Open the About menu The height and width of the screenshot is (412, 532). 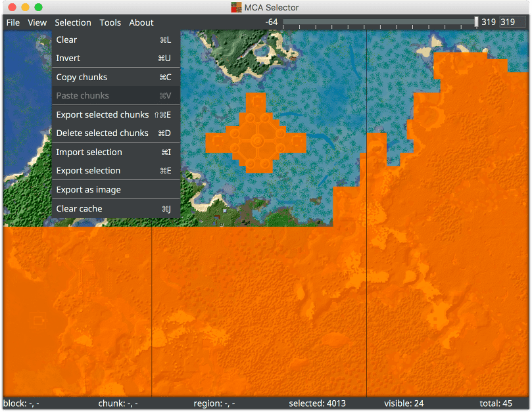(x=141, y=22)
